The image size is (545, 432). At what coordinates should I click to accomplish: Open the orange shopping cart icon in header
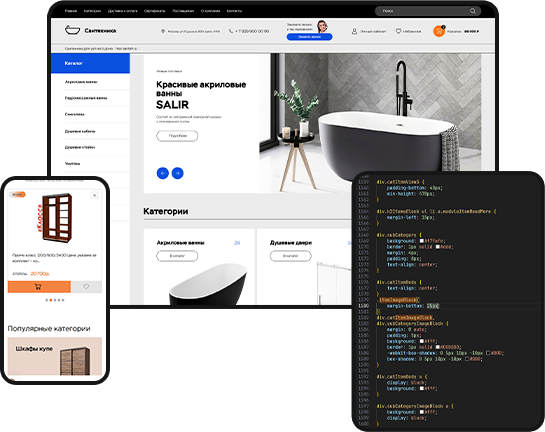[439, 31]
